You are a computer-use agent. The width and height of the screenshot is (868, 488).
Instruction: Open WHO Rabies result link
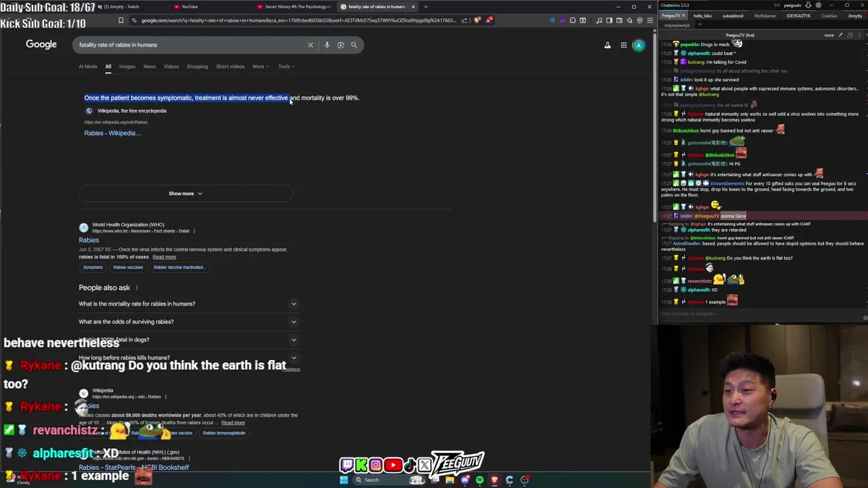pyautogui.click(x=89, y=240)
